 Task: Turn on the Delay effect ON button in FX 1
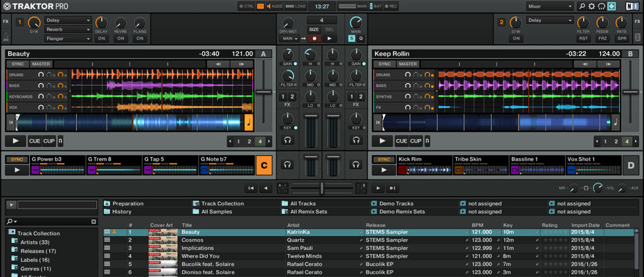pyautogui.click(x=102, y=38)
